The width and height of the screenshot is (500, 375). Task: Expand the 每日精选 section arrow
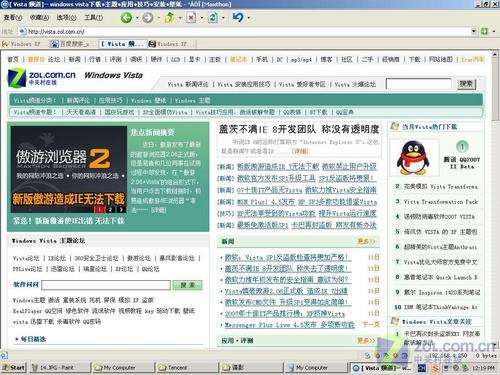click(16, 339)
